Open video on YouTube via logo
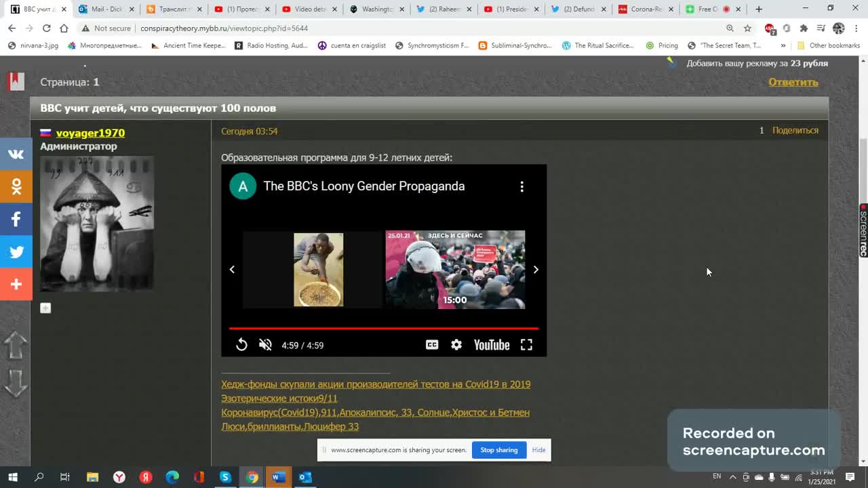The height and width of the screenshot is (488, 868). [492, 345]
